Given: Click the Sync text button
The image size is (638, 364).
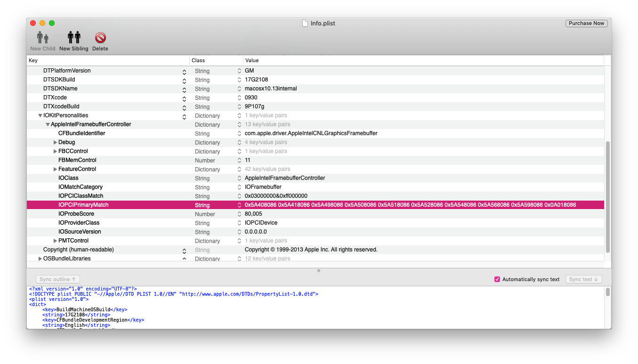Looking at the screenshot, I should [x=583, y=279].
